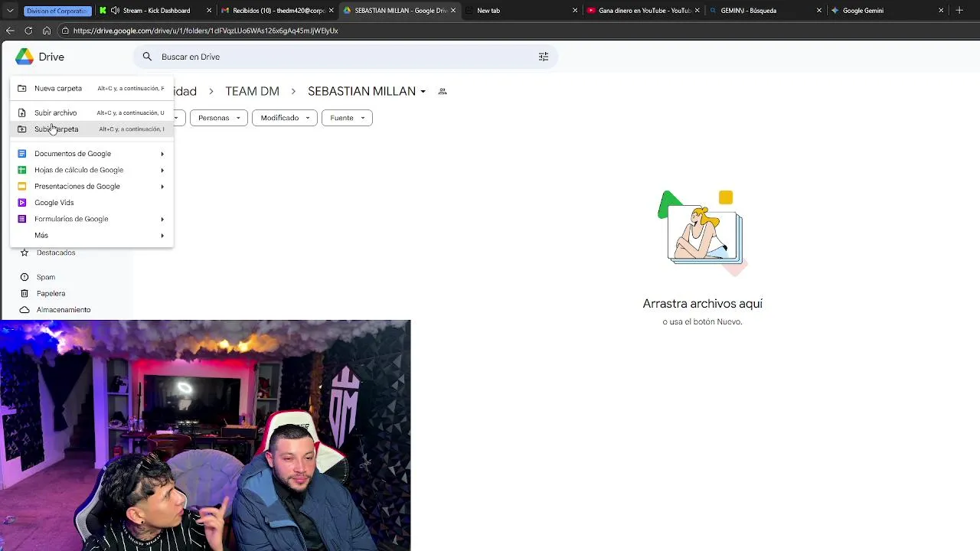Click the Arrastra archivos aquí illustration
This screenshot has height=551, width=980.
[x=702, y=233]
